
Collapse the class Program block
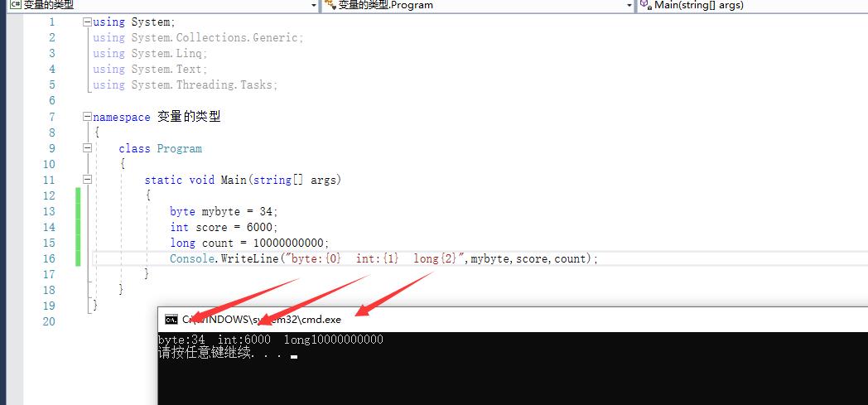coord(88,149)
